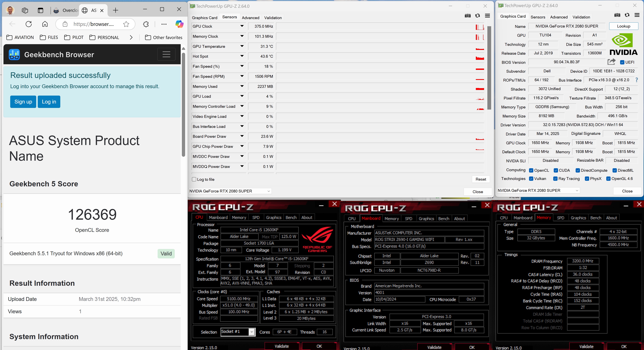Open the Bench tab in left CPU-Z window

click(x=291, y=217)
